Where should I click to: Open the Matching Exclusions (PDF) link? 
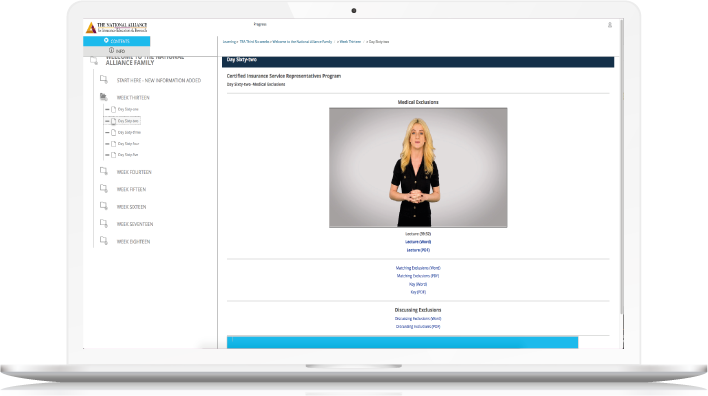pyautogui.click(x=418, y=276)
